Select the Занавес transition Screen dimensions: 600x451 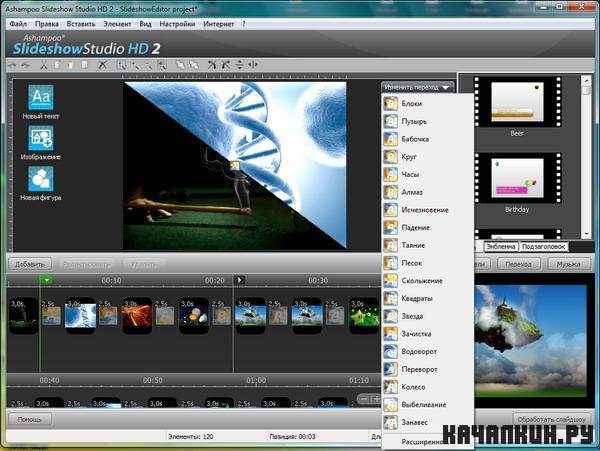[x=428, y=423]
